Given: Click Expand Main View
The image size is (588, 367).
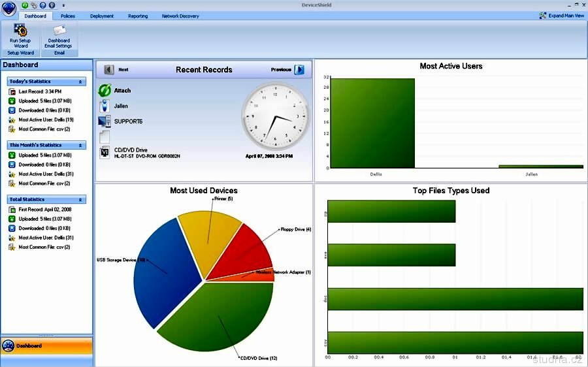Looking at the screenshot, I should [x=562, y=16].
